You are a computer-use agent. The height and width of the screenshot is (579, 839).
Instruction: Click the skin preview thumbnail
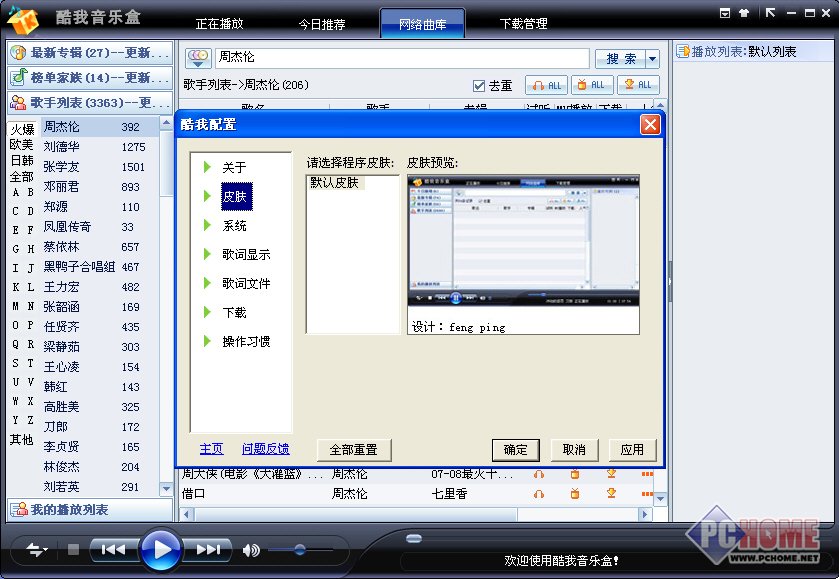[x=523, y=241]
